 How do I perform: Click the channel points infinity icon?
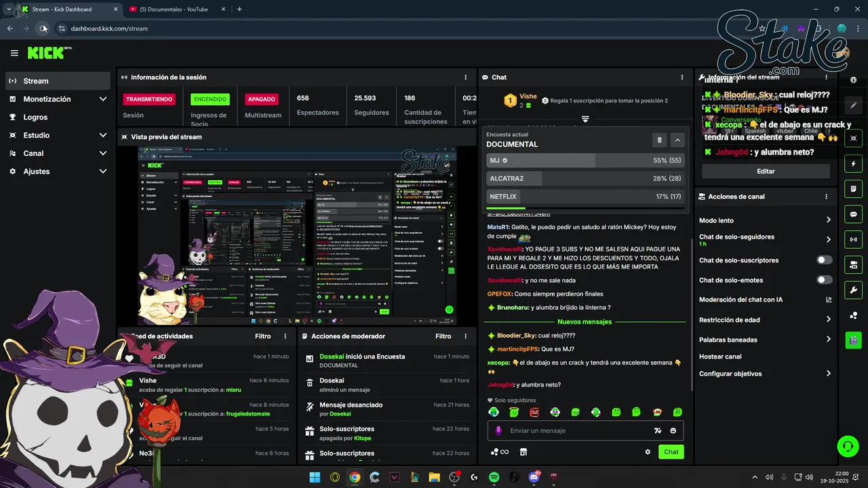(500, 452)
